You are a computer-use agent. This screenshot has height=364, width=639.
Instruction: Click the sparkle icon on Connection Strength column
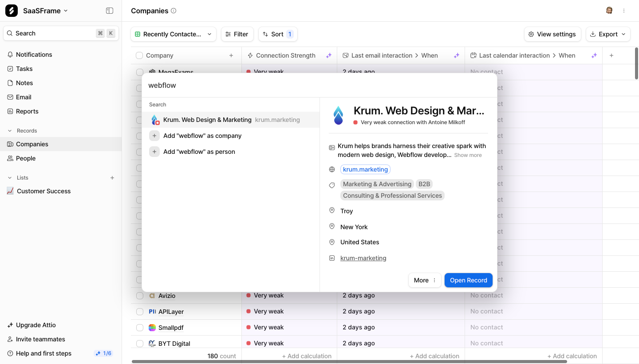coord(329,55)
